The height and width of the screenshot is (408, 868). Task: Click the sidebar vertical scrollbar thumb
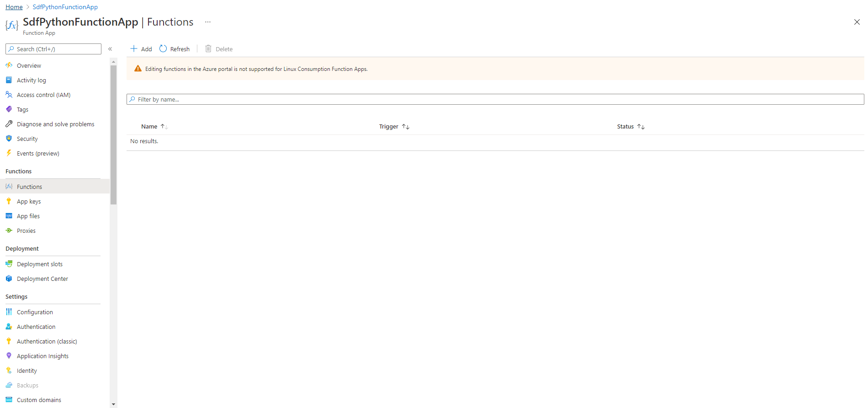click(x=113, y=134)
